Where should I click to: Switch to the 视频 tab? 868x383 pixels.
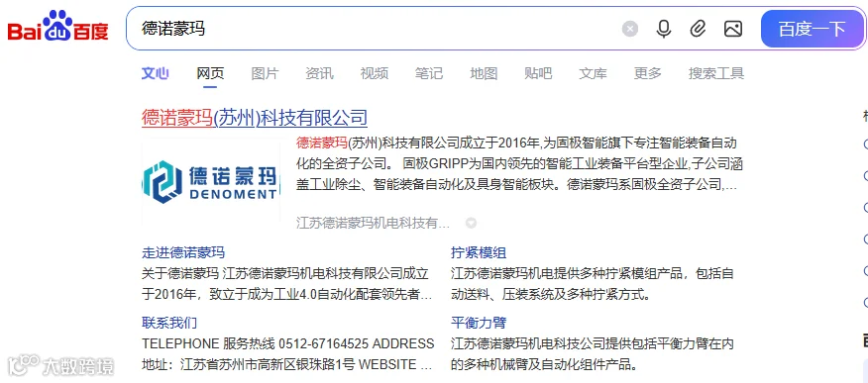(x=375, y=73)
